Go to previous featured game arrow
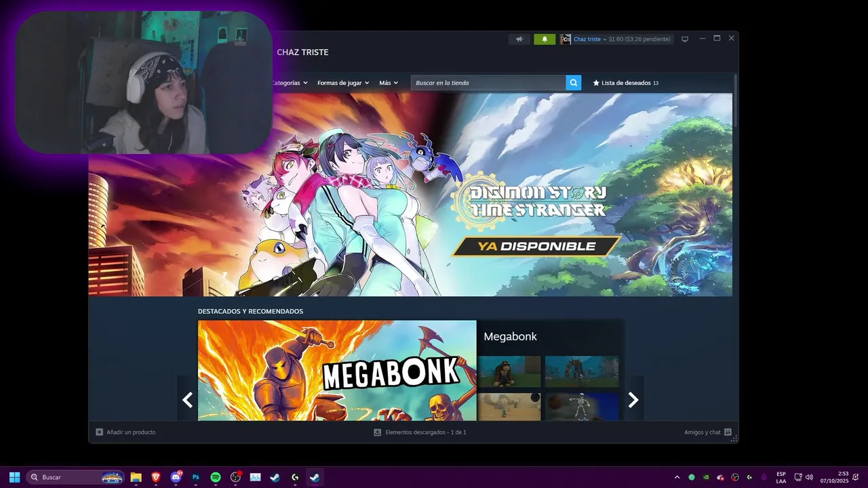868x488 pixels. pyautogui.click(x=188, y=400)
